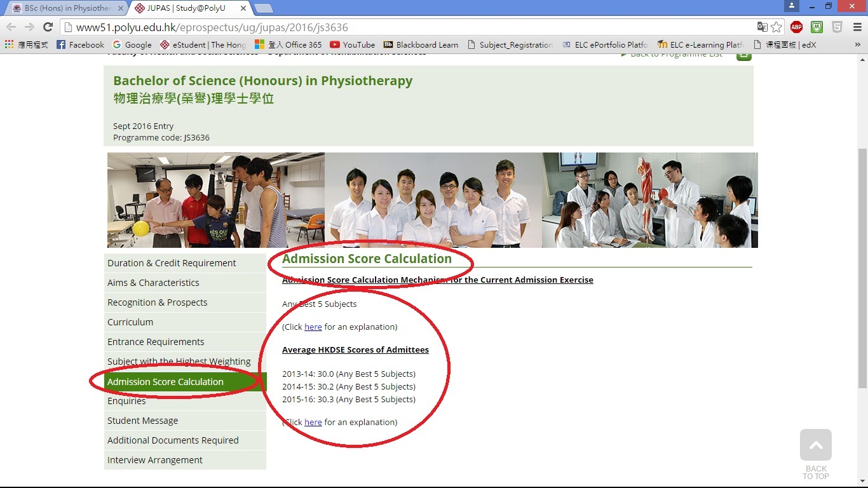Image resolution: width=868 pixels, height=488 pixels.
Task: Click the '2014-15: 30.2' score line
Action: tap(349, 386)
